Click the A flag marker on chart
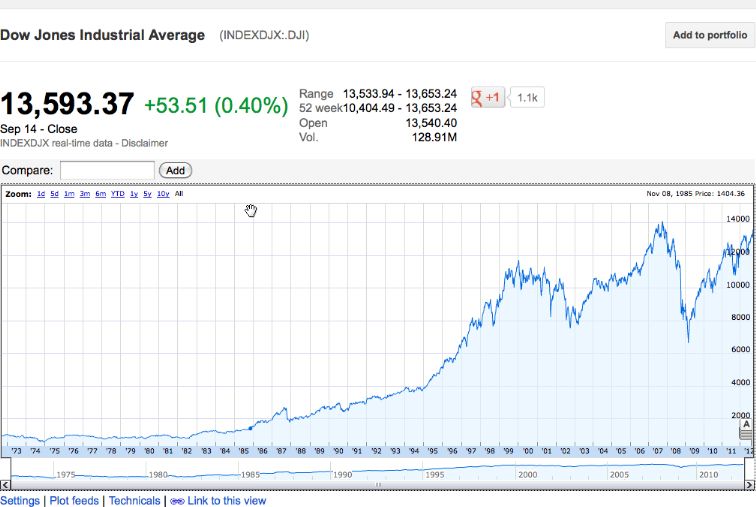The height and width of the screenshot is (507, 756). click(746, 425)
